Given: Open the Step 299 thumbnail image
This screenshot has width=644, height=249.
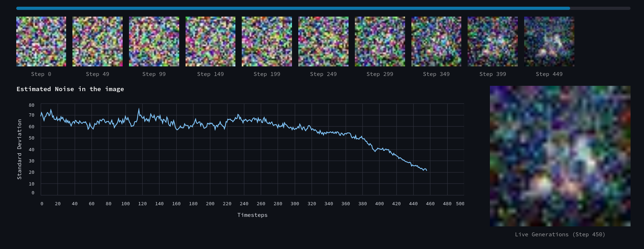Looking at the screenshot, I should tap(380, 41).
